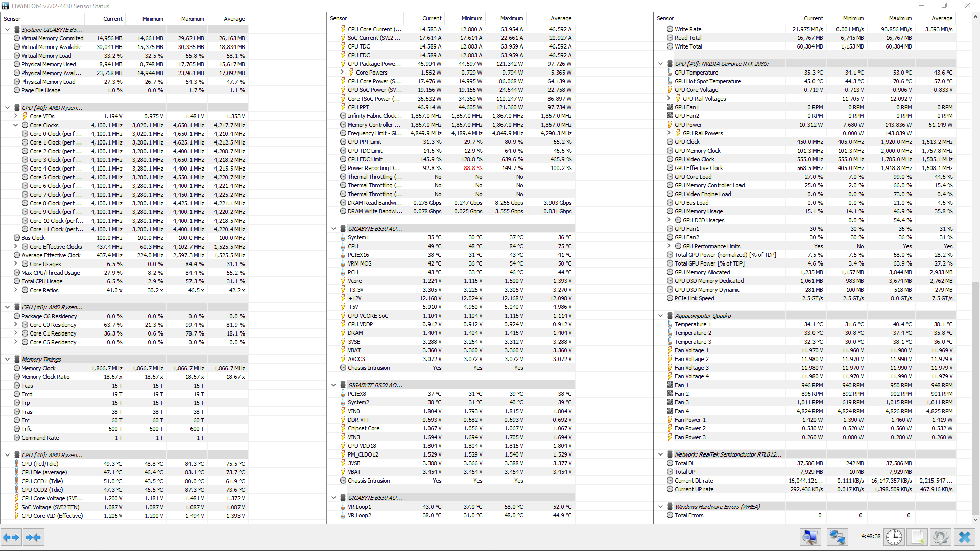This screenshot has width=980, height=551.
Task: Click the HWiNFO64 icon in the title bar
Action: [x=5, y=6]
